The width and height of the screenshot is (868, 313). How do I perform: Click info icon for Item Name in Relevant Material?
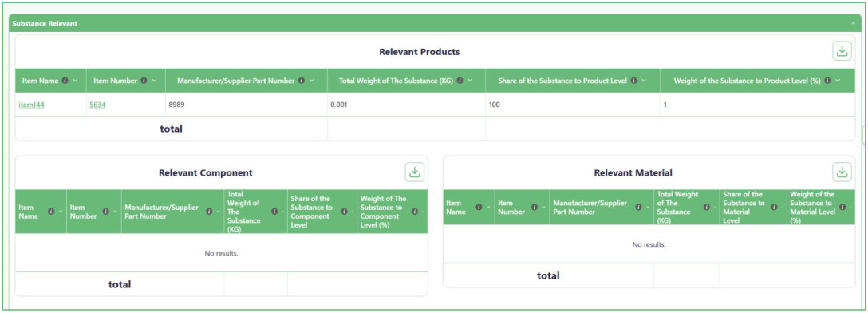[479, 207]
